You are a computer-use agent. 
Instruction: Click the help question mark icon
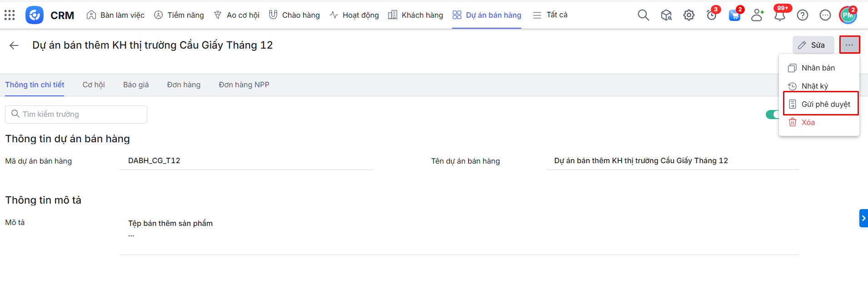(803, 15)
